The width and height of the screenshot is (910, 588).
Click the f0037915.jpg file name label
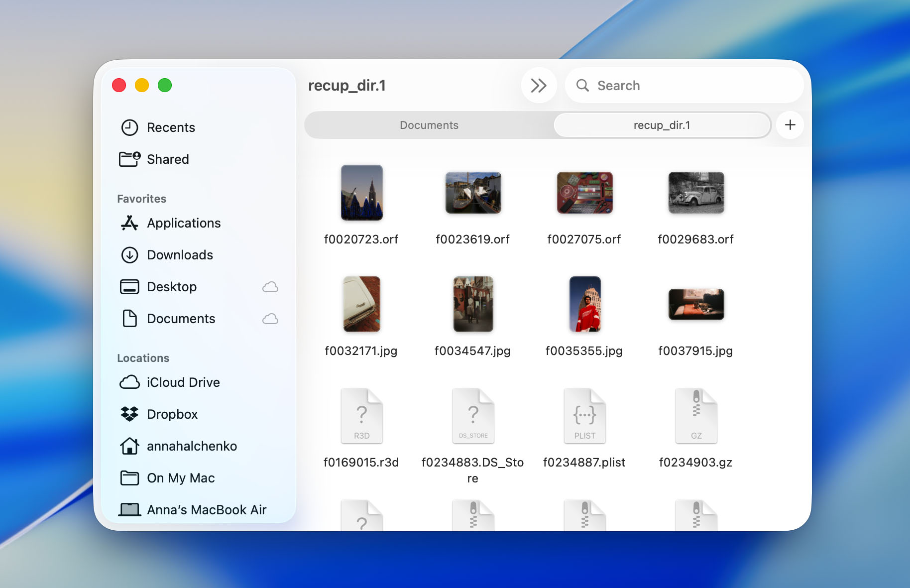coord(696,351)
